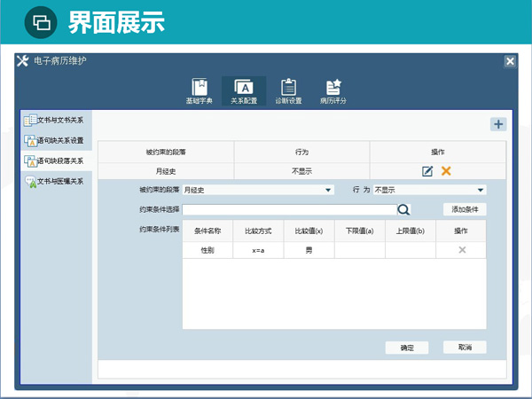Edit the 月经史 row with pencil icon

pos(427,171)
